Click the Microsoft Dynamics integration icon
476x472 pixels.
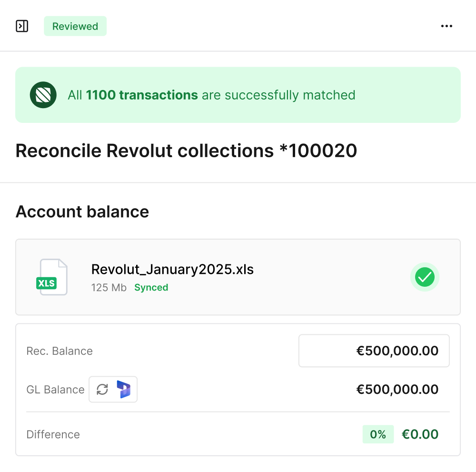point(124,390)
